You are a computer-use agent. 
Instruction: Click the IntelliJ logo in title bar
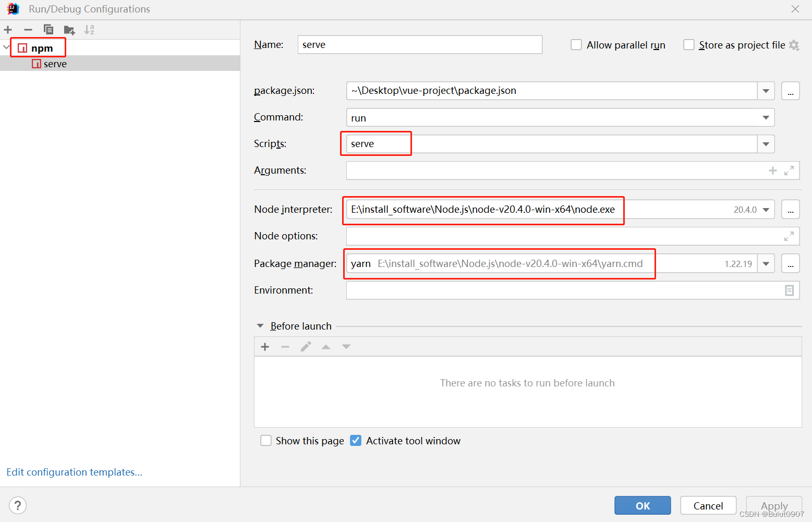pos(13,9)
